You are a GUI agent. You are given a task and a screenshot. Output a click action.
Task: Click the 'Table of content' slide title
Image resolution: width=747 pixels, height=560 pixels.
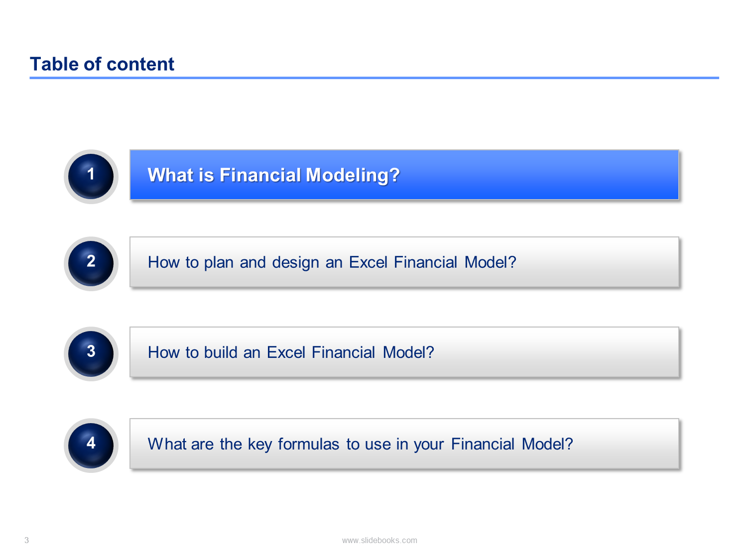point(102,64)
